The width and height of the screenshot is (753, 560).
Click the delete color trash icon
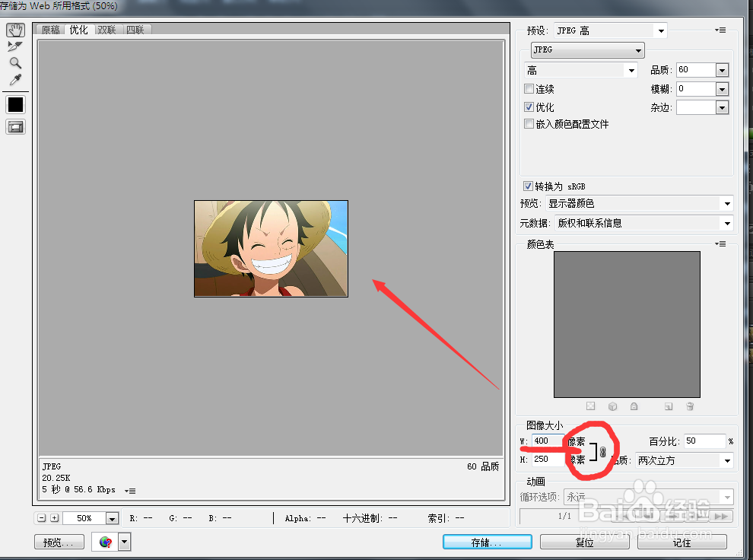(x=690, y=406)
